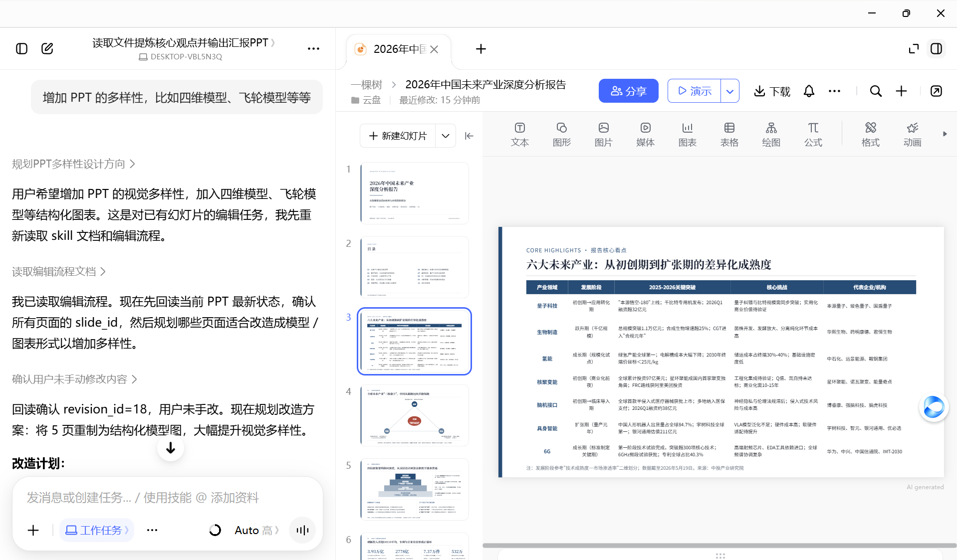Select the 图形 shape tool
The width and height of the screenshot is (957, 560).
[561, 135]
